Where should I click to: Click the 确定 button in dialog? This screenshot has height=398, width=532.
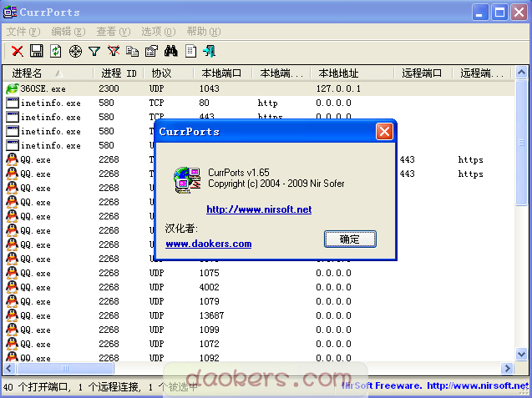click(350, 239)
